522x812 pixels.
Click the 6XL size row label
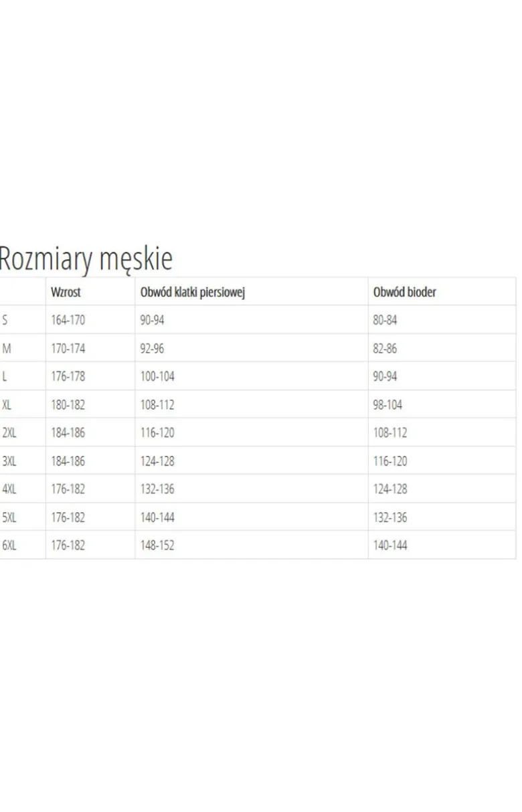point(9,545)
